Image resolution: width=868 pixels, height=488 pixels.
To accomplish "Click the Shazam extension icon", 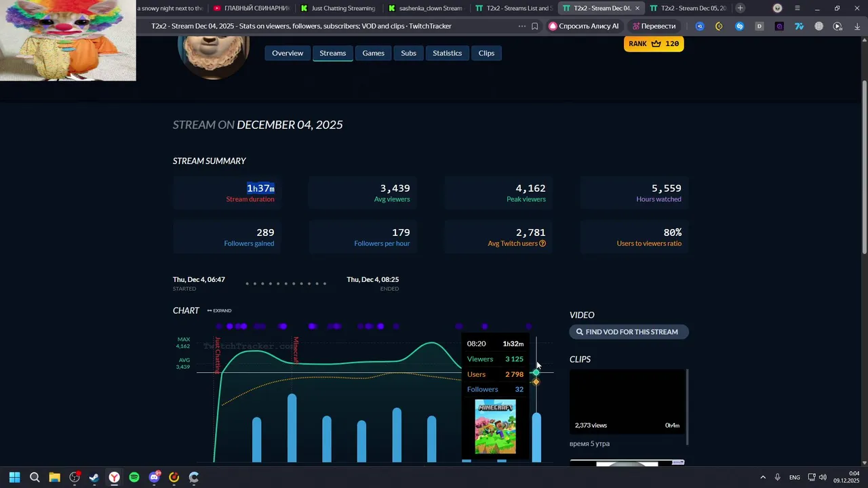I will (x=740, y=26).
